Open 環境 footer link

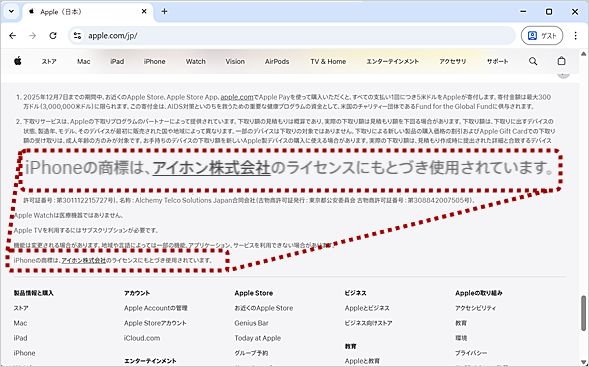(461, 338)
